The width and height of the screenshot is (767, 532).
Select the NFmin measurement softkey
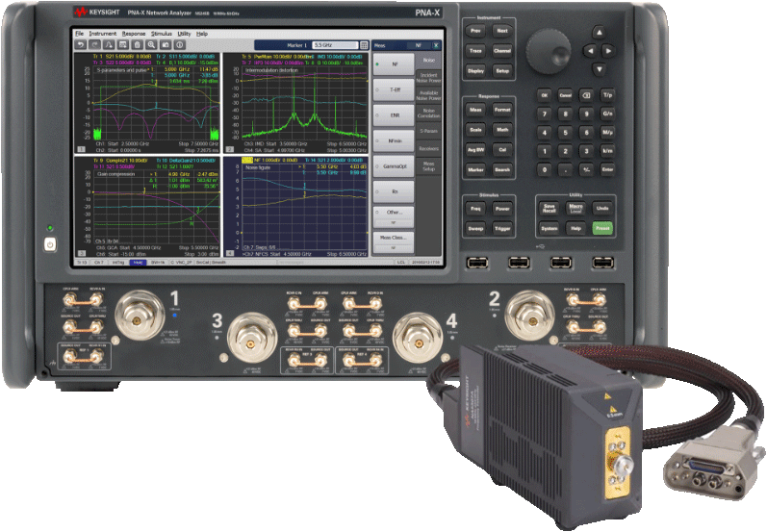click(x=394, y=140)
